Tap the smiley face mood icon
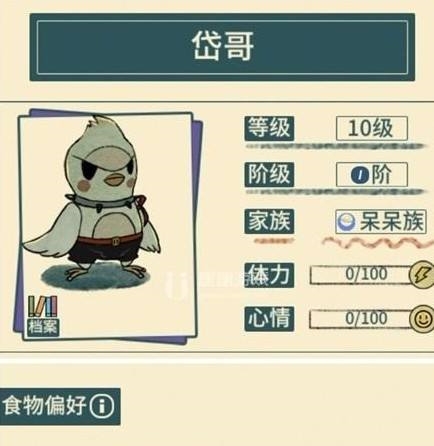The image size is (434, 446). (422, 319)
